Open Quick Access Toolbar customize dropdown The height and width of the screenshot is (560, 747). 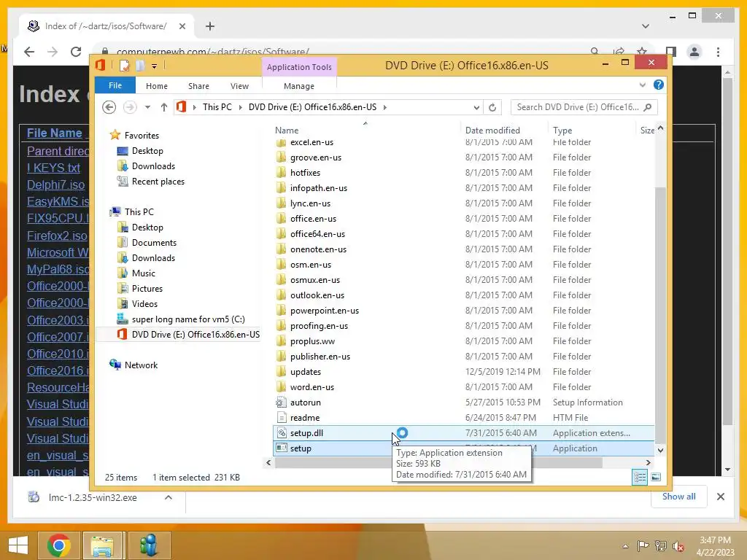(155, 66)
